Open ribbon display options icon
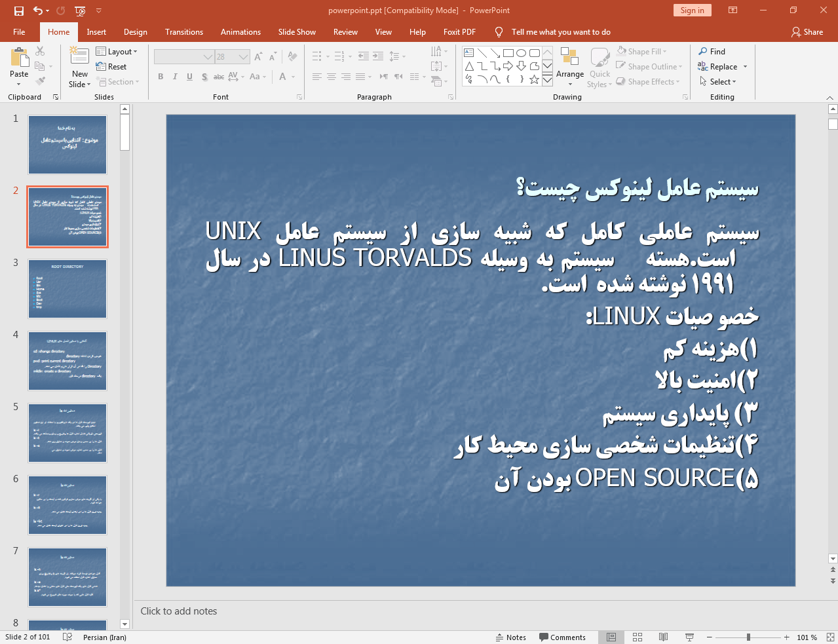Image resolution: width=838 pixels, height=644 pixels. coord(733,10)
